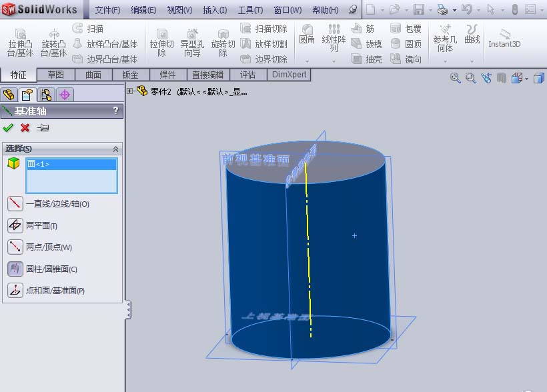Screen dimensions: 547x392
Task: Select Lofted Cut (放样切割)
Action: pyautogui.click(x=263, y=44)
